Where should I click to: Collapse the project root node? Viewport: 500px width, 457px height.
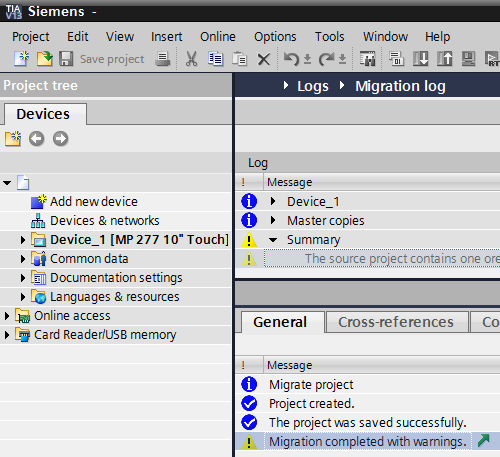point(7,183)
